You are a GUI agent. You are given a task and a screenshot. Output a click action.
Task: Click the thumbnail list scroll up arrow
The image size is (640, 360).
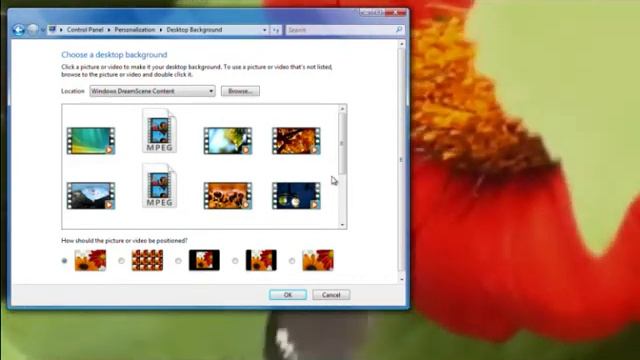pyautogui.click(x=342, y=109)
